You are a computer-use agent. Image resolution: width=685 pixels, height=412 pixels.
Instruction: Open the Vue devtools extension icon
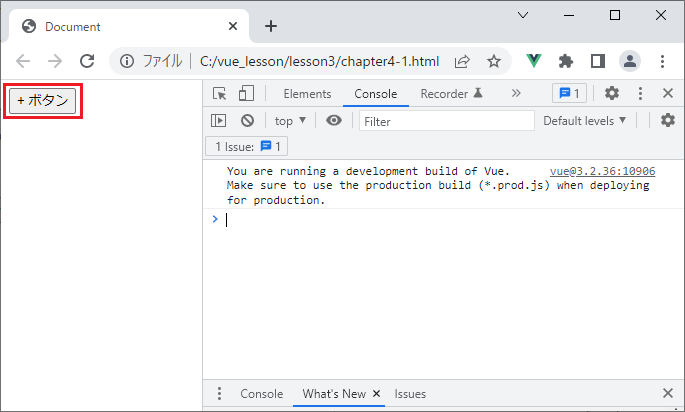[x=534, y=61]
